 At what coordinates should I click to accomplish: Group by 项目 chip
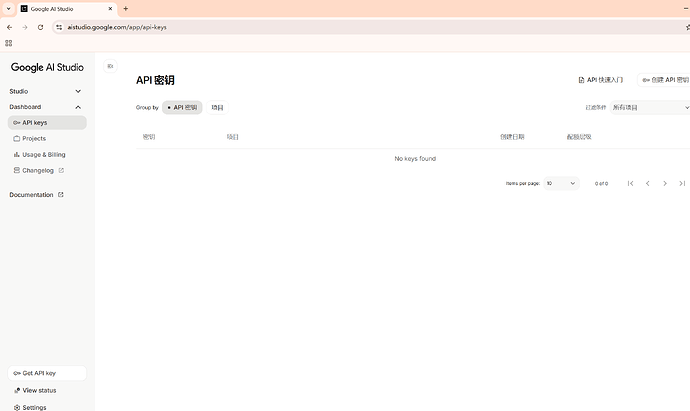tap(217, 107)
